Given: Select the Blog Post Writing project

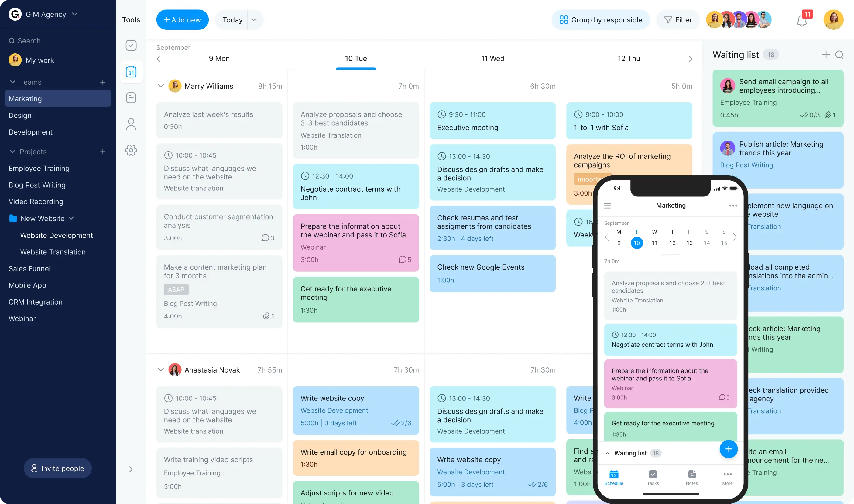Looking at the screenshot, I should (36, 185).
